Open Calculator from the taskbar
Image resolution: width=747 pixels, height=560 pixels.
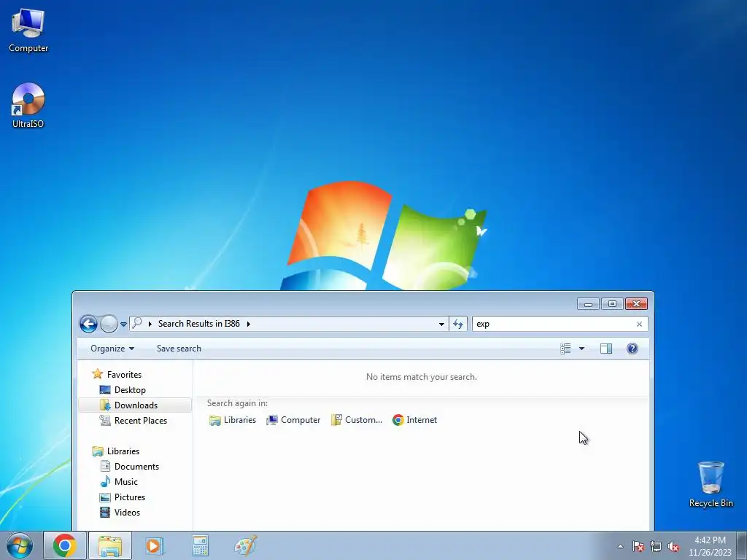[200, 545]
